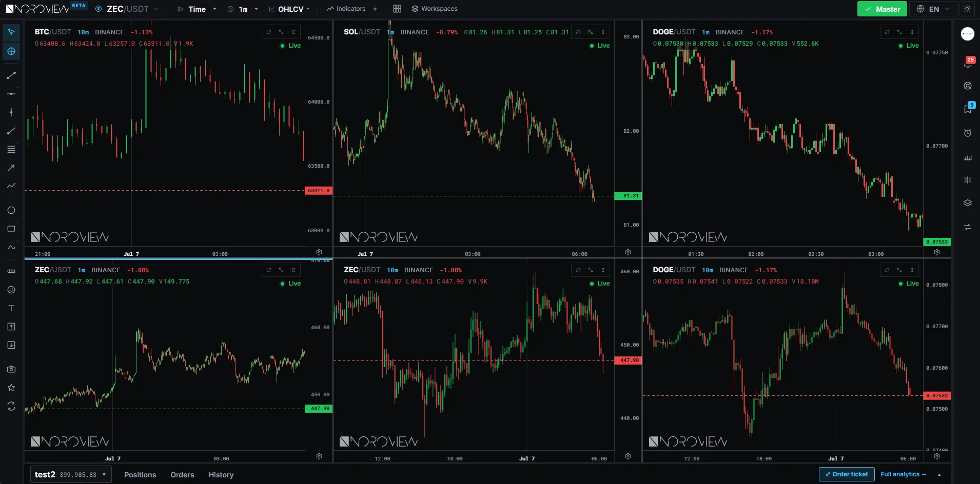980x484 pixels.
Task: Open the Time chart type dropdown
Action: point(197,9)
